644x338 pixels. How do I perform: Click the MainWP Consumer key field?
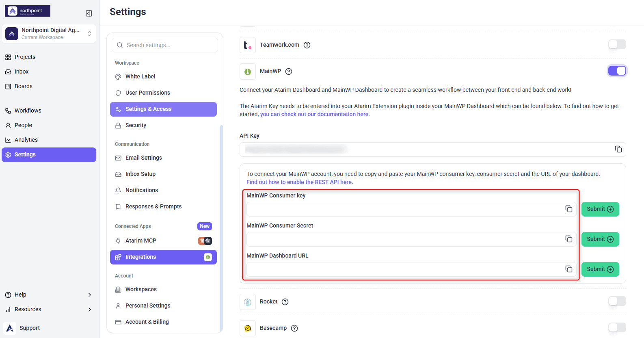[411, 209]
